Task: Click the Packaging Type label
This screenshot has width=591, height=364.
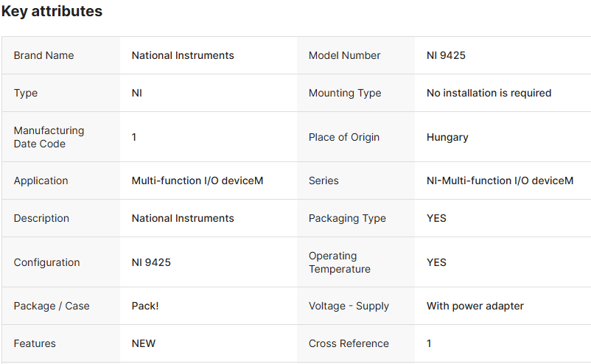Action: click(347, 218)
